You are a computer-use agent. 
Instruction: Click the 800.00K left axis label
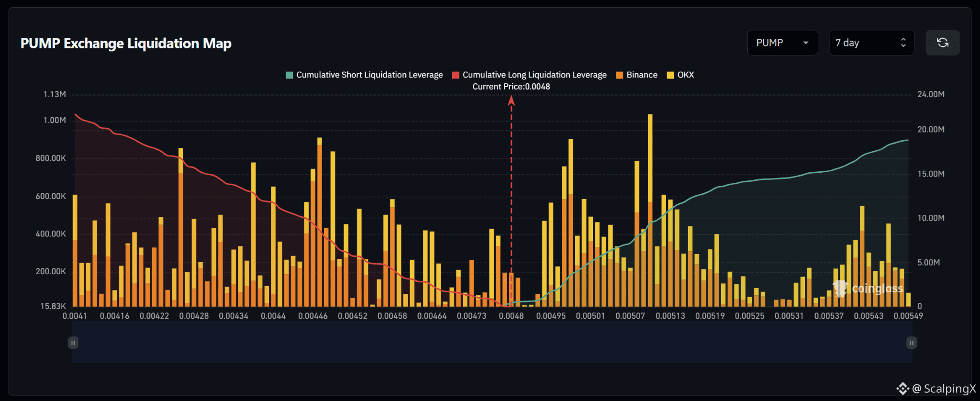tap(51, 158)
